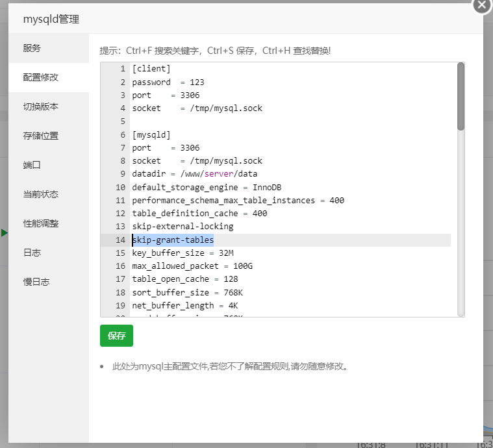This screenshot has height=448, width=493.
Task: Click the empty line 5 in editor
Action: (291, 121)
